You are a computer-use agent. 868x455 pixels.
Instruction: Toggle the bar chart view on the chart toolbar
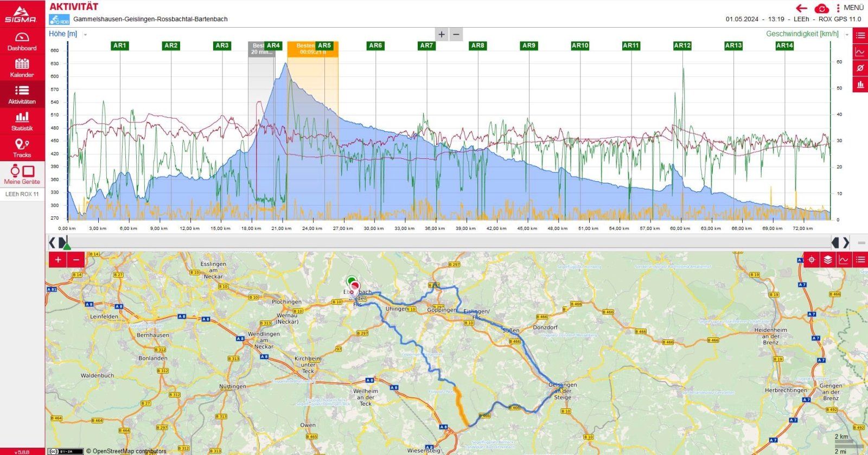pos(860,85)
